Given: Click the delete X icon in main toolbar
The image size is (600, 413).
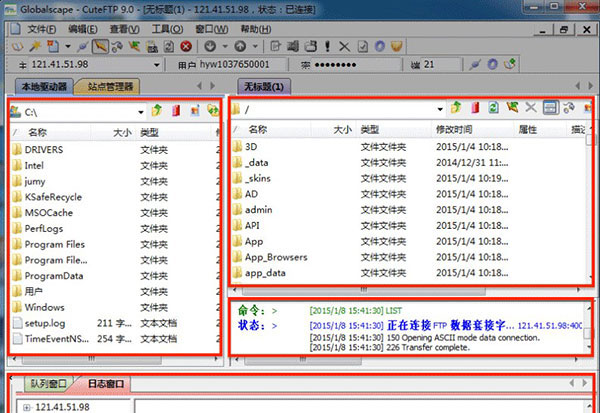Looking at the screenshot, I should [x=344, y=47].
